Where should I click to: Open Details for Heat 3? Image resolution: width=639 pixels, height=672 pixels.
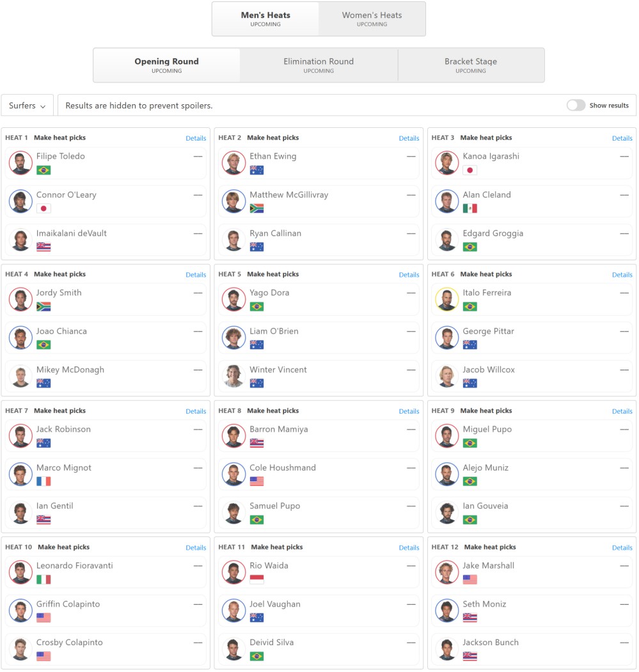click(x=622, y=138)
